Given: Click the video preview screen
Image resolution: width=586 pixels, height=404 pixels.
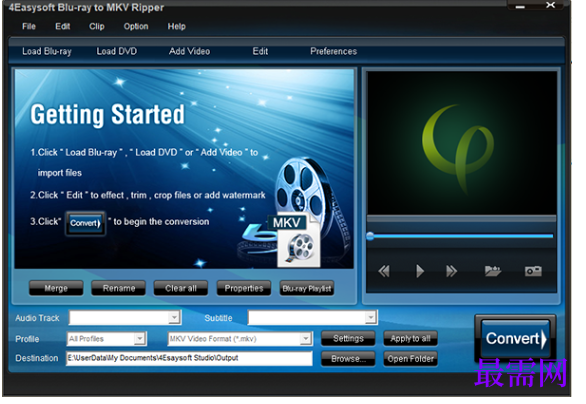Looking at the screenshot, I should 462,143.
